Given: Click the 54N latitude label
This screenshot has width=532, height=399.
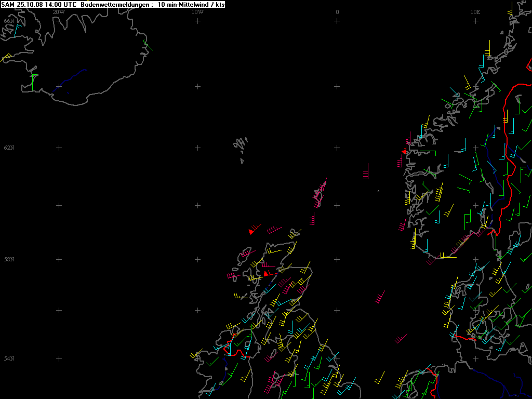Looking at the screenshot, I should pyautogui.click(x=9, y=358).
